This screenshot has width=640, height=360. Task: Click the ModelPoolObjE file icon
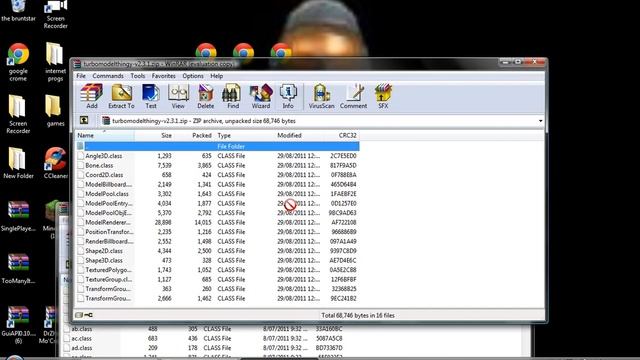[x=80, y=213]
